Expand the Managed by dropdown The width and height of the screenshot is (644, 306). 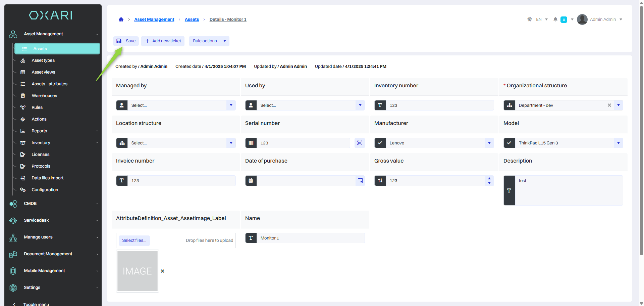pos(231,105)
